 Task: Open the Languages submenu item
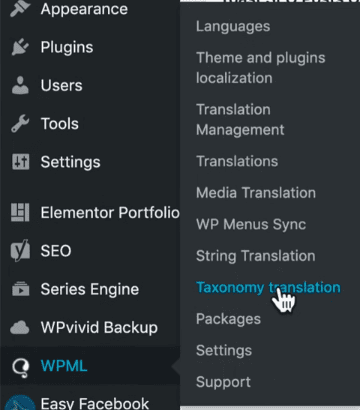click(x=233, y=27)
